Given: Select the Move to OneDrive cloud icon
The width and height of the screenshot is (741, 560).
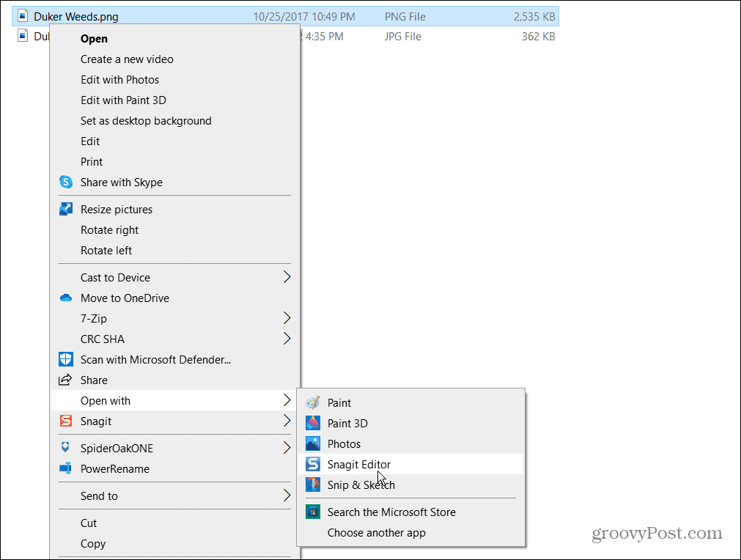Looking at the screenshot, I should click(64, 298).
